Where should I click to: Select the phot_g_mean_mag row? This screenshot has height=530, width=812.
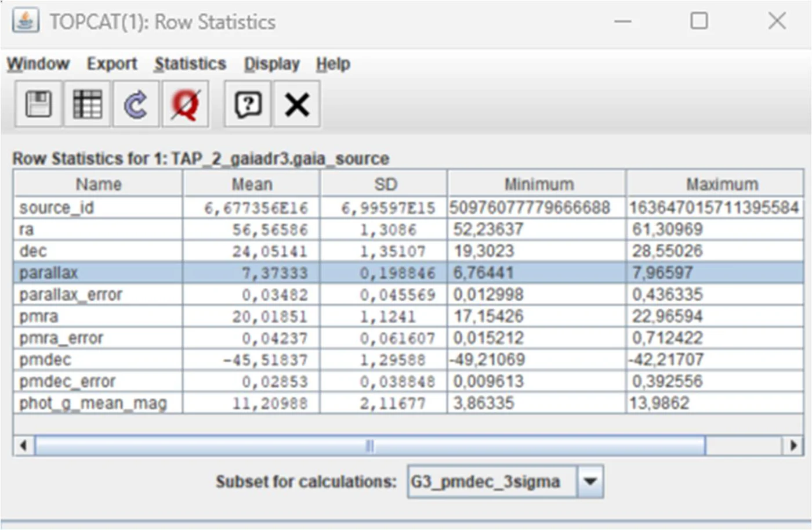[408, 403]
